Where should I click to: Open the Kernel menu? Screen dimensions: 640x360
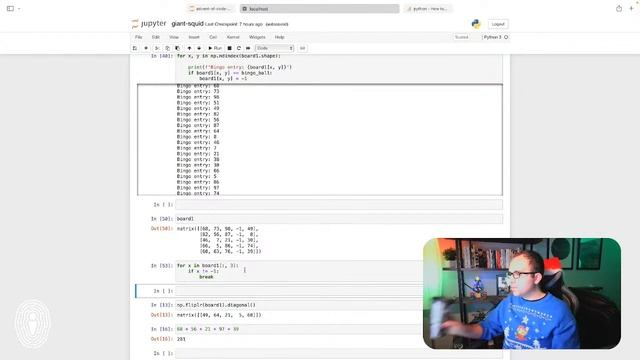(x=233, y=37)
